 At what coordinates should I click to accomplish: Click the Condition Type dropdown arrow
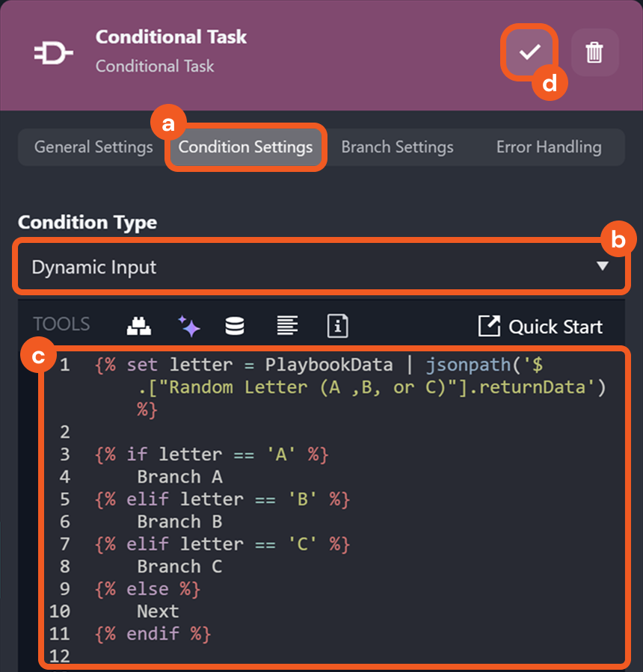tap(603, 266)
